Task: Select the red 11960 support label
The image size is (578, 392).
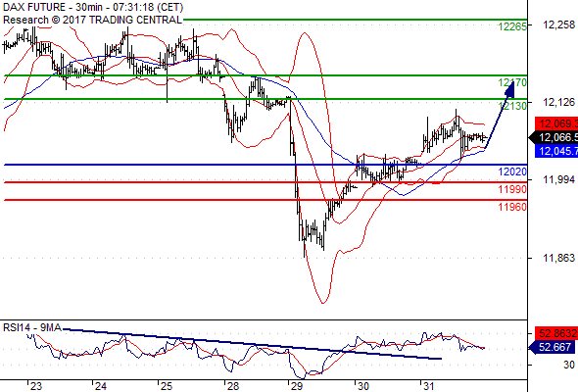Action: point(512,207)
